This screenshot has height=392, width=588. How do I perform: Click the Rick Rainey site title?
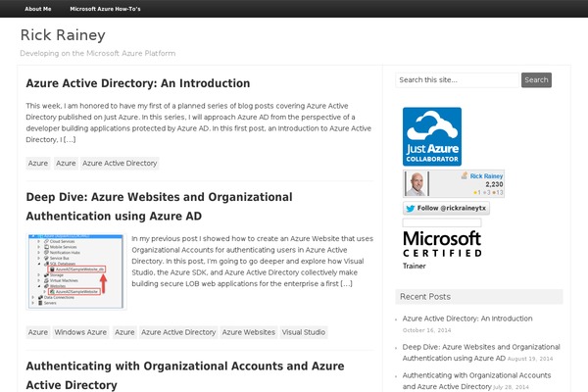point(63,35)
